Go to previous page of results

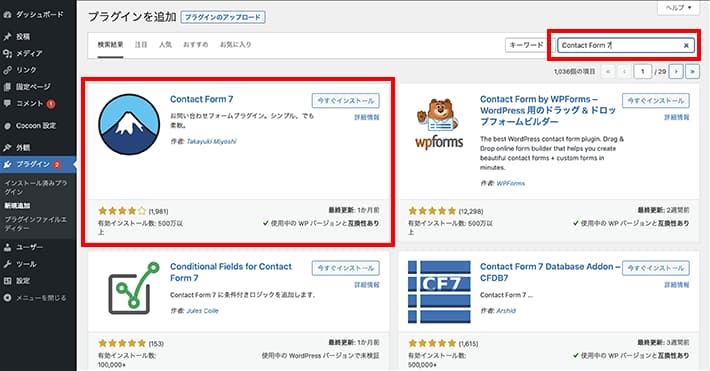click(624, 72)
